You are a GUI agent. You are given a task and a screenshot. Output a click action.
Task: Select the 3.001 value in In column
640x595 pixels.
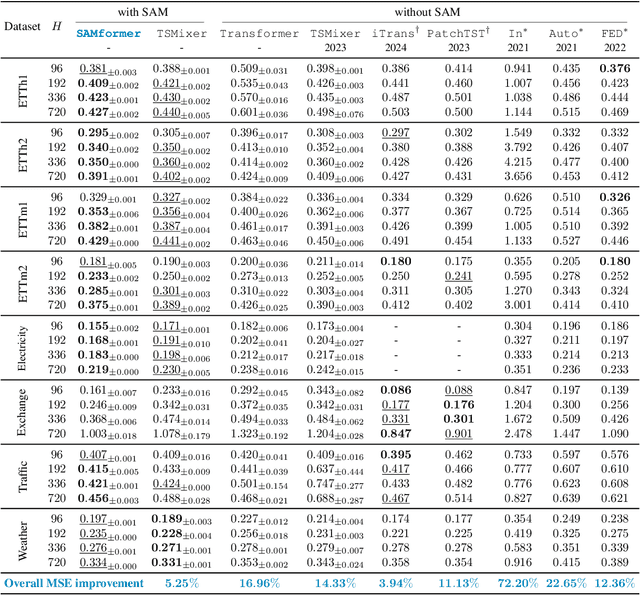(x=518, y=305)
